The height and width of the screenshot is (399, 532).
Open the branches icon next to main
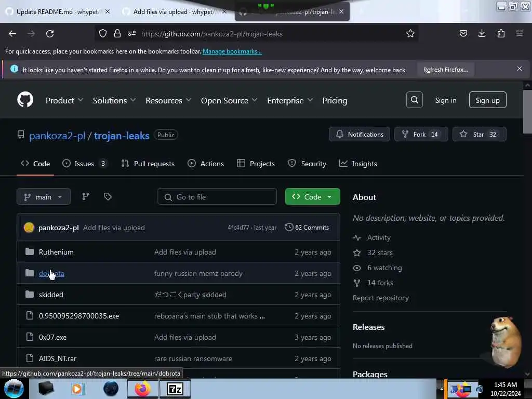point(86,196)
